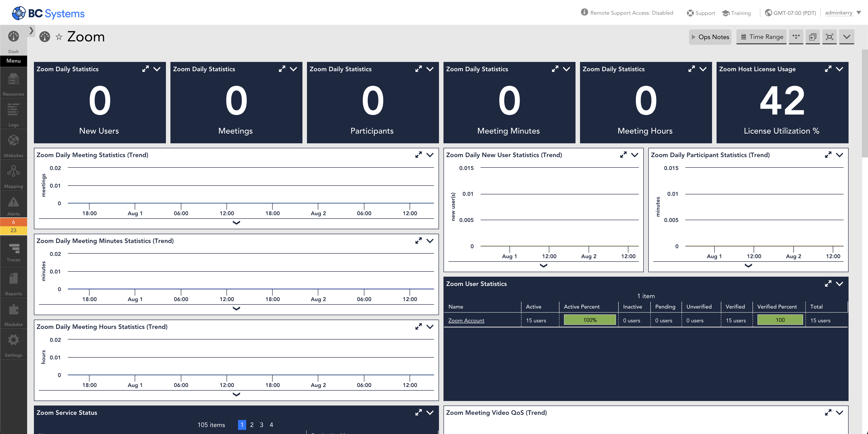Expand the Zoom Daily New User Statistics (Trend) widget
868x434 pixels.
(623, 155)
